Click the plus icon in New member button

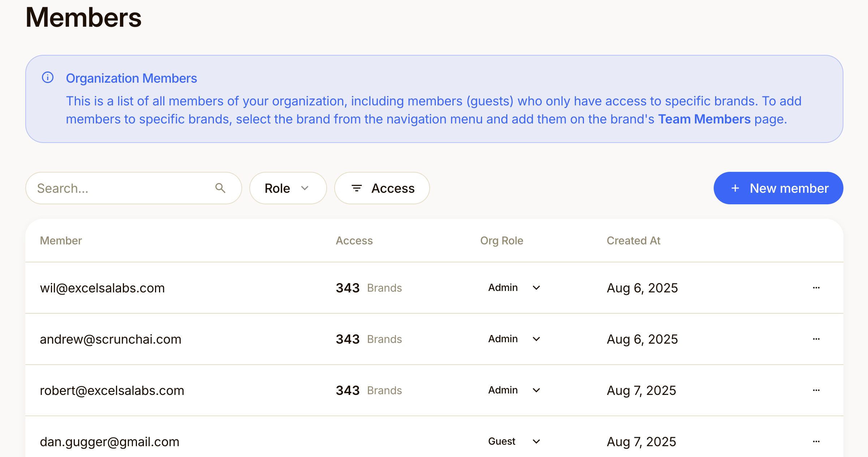click(x=735, y=188)
